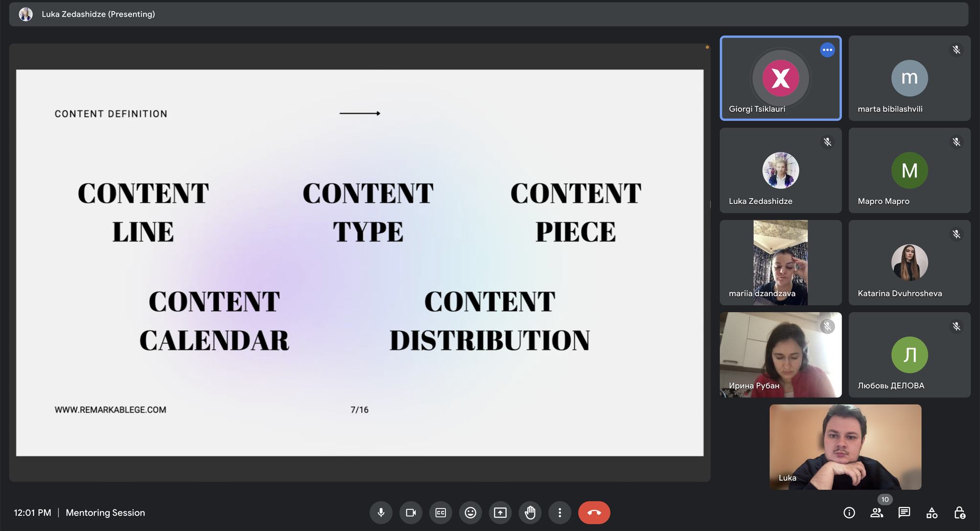980x531 pixels.
Task: Click Katarina Dvuhrosheva muted mic icon
Action: click(x=956, y=234)
